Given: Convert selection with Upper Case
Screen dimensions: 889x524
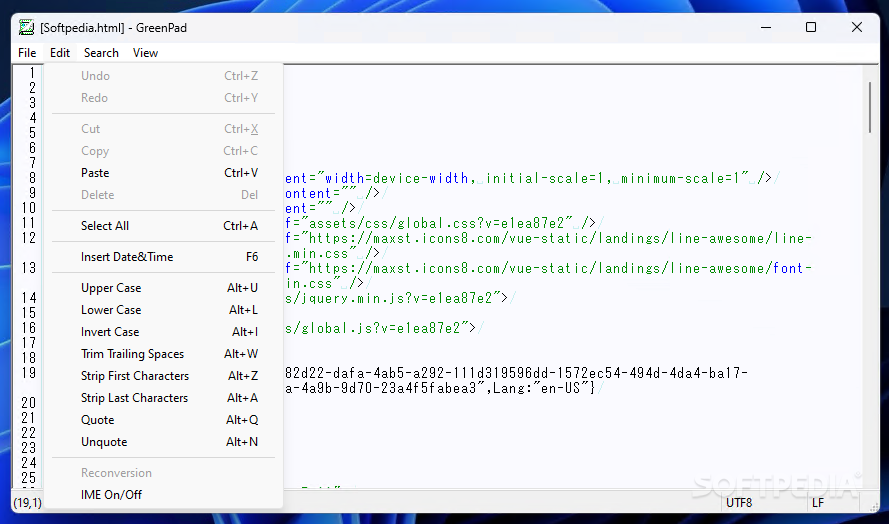Looking at the screenshot, I should (x=163, y=288).
